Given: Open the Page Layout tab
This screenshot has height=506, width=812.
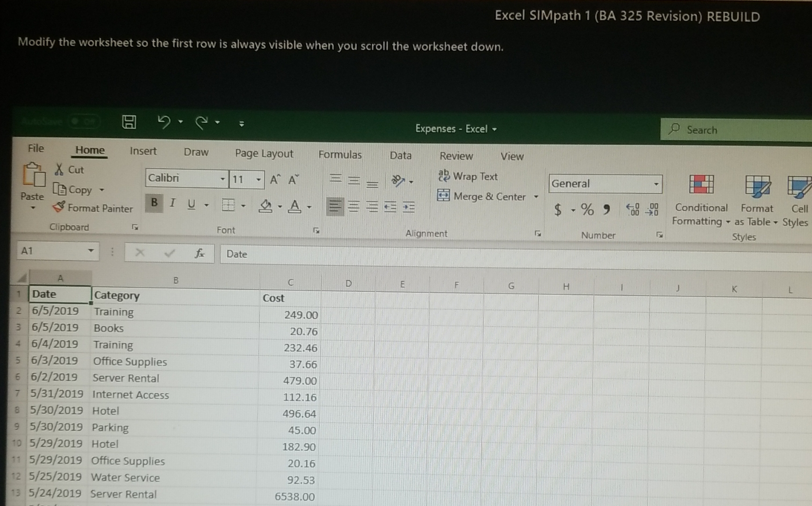Looking at the screenshot, I should pyautogui.click(x=264, y=154).
